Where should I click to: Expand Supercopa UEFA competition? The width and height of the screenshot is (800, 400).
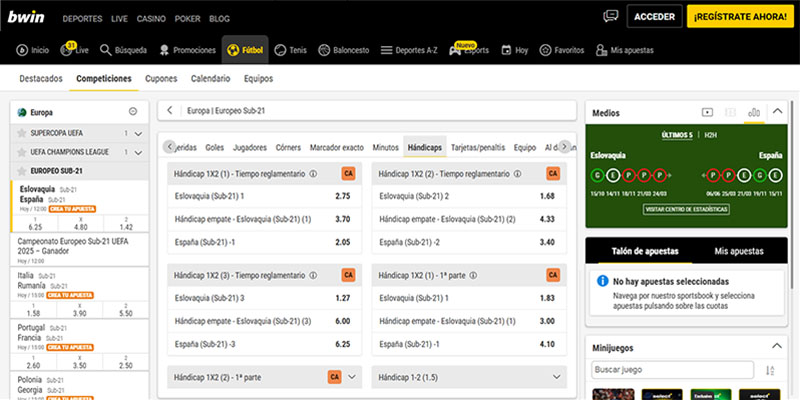pos(138,134)
